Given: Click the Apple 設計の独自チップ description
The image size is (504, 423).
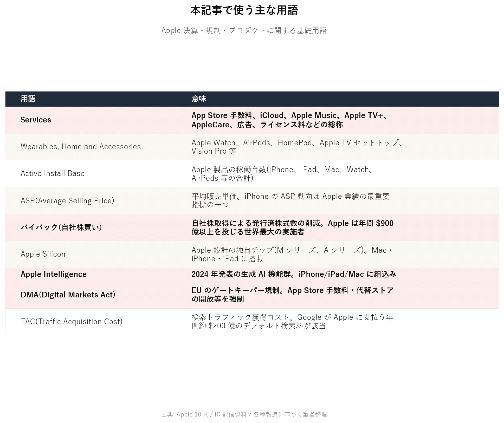Looking at the screenshot, I should click(328, 254).
